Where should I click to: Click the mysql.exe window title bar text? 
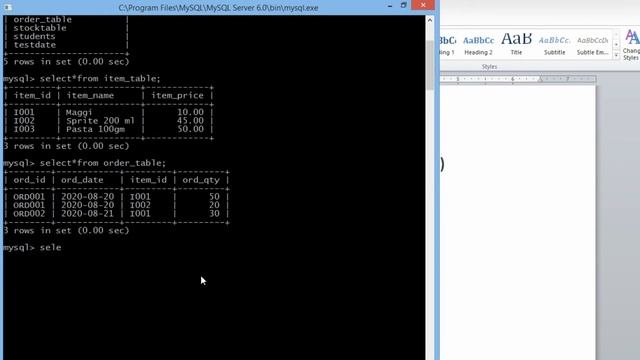[x=218, y=8]
